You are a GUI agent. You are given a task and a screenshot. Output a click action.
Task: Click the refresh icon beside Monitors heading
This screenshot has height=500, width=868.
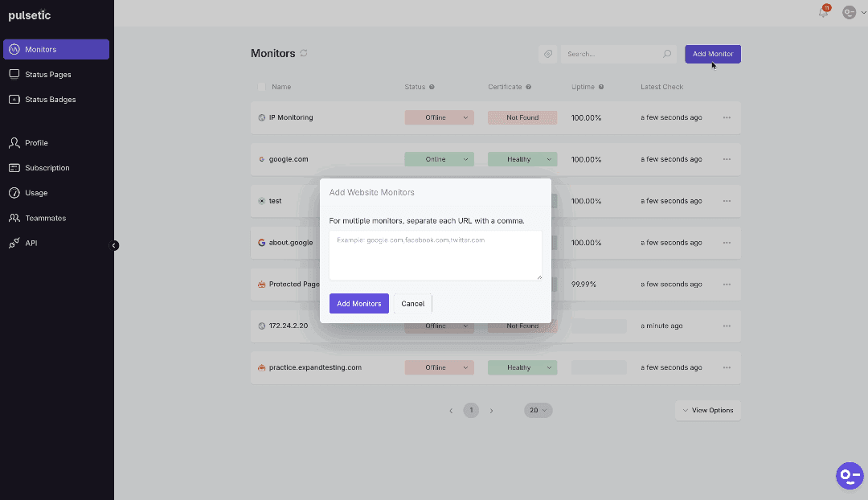coord(304,53)
